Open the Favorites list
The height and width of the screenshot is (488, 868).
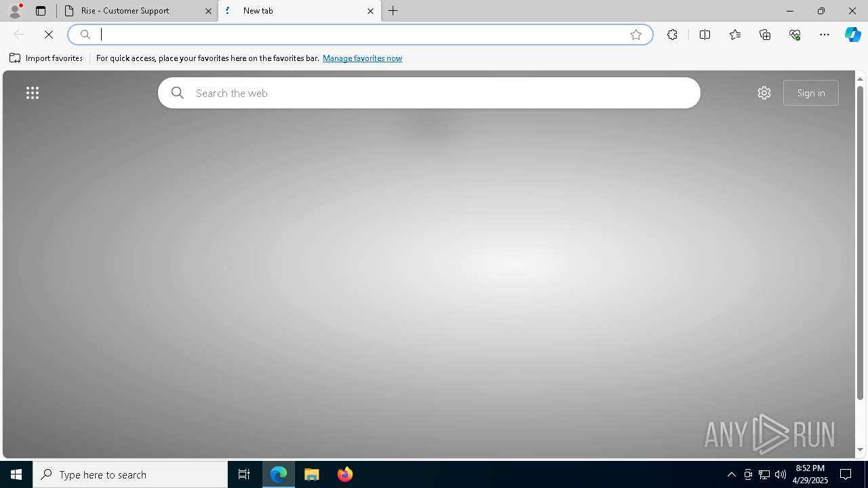point(735,35)
